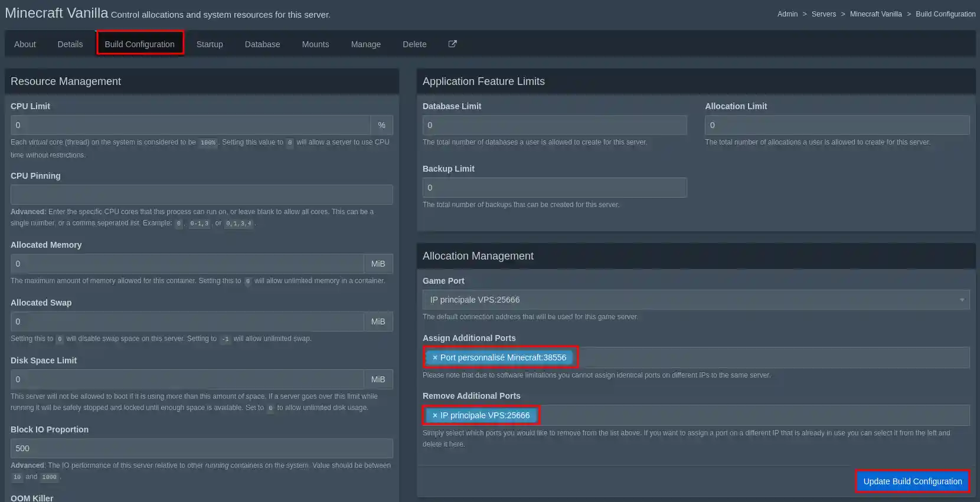The height and width of the screenshot is (502, 980).
Task: Edit the Disk Space Limit field
Action: pyautogui.click(x=187, y=379)
